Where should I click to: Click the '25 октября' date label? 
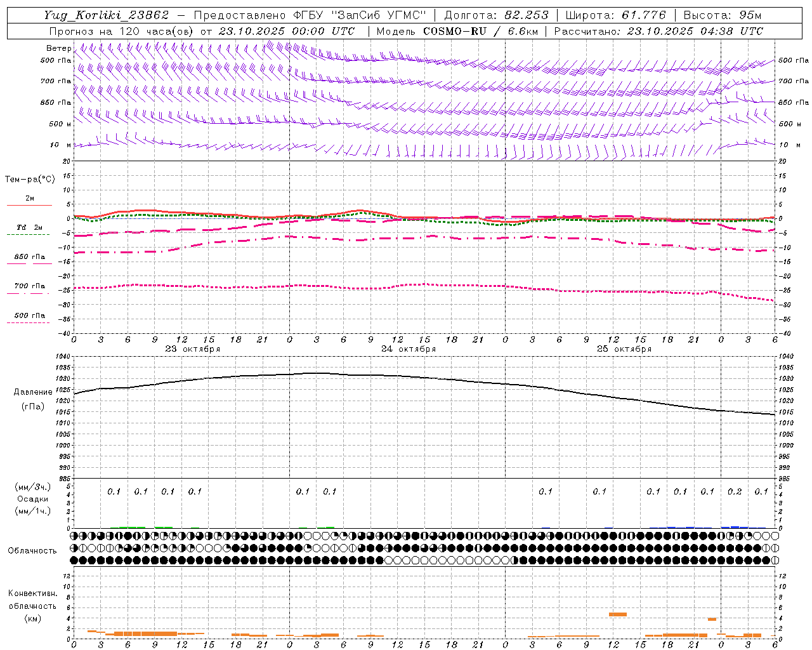click(x=624, y=348)
